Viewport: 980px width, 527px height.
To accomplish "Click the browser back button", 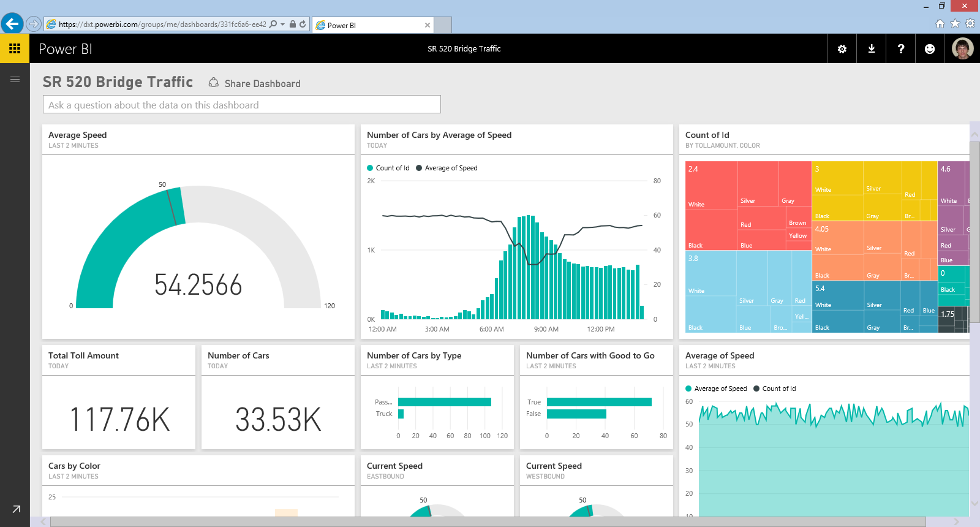I will (x=12, y=24).
